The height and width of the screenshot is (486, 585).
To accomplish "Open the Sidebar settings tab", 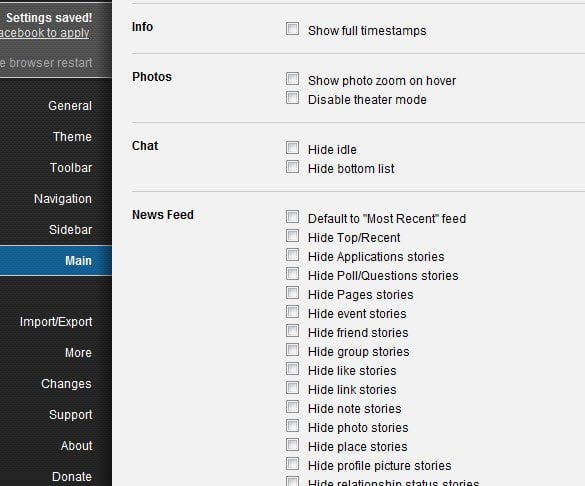I will (x=71, y=230).
